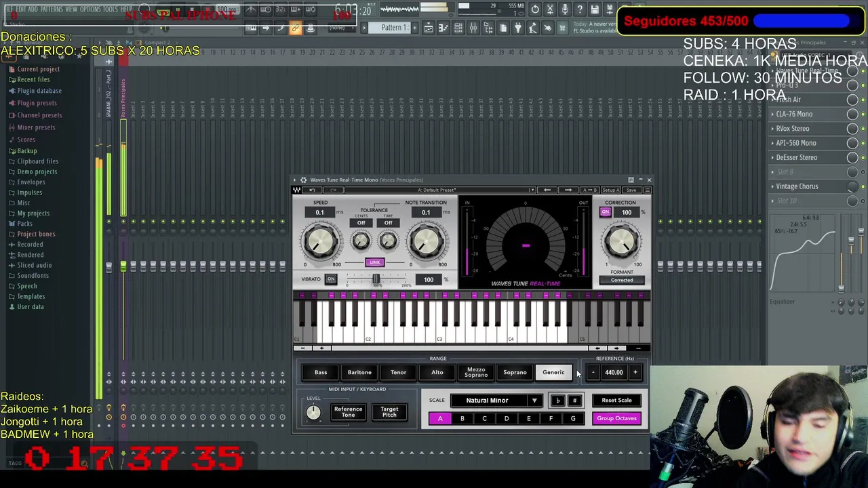Screen dimensions: 868x488
Task: Open the Natural Minor scale dropdown
Action: click(x=495, y=401)
